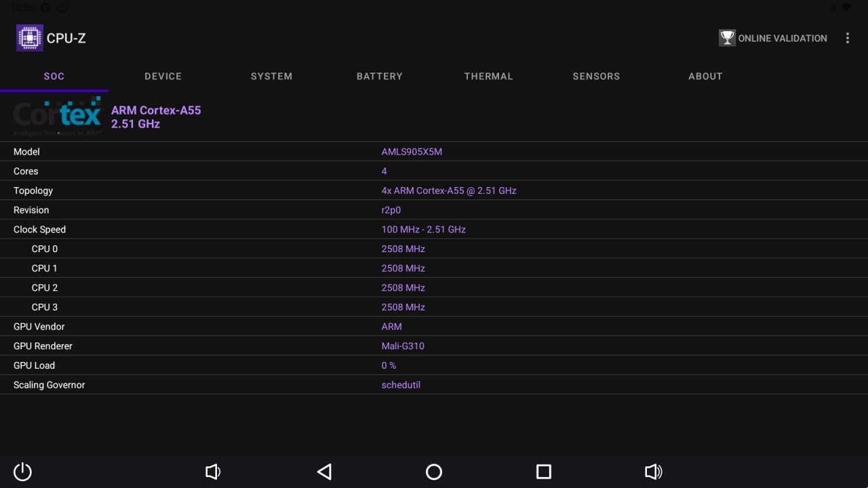The width and height of the screenshot is (868, 488).
Task: Open recent apps with the square button
Action: (x=543, y=472)
